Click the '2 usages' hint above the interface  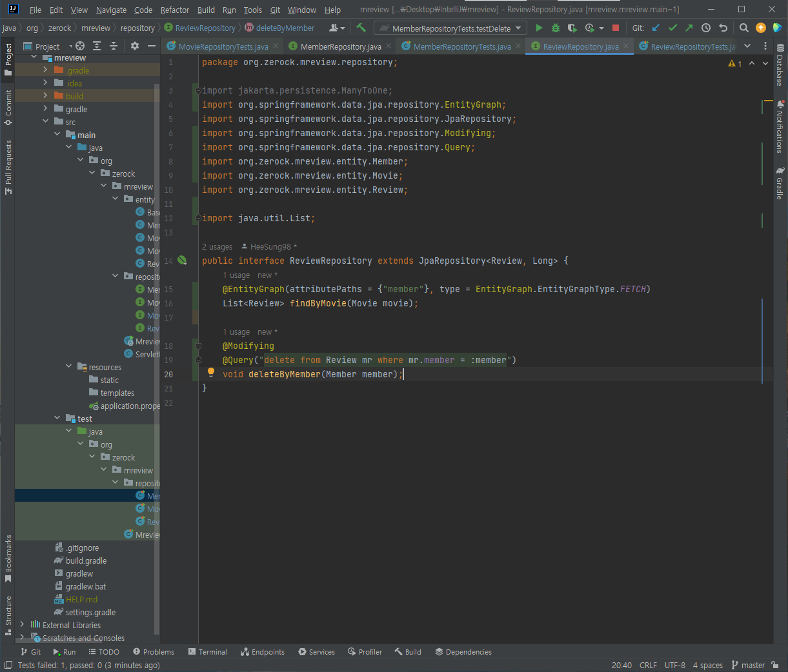(x=217, y=247)
